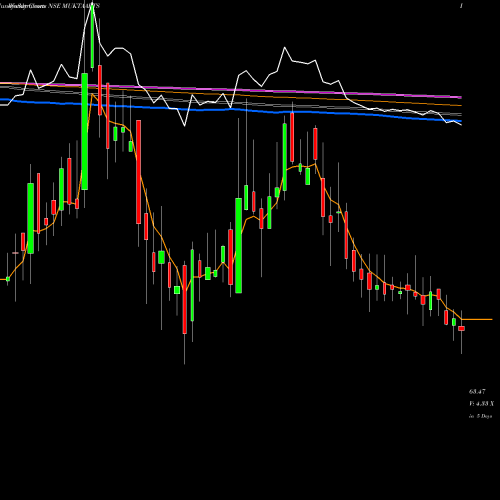Image resolution: width=500 pixels, height=500 pixels.
Task: Click the flat orange line end past last candle
Action: (477, 319)
